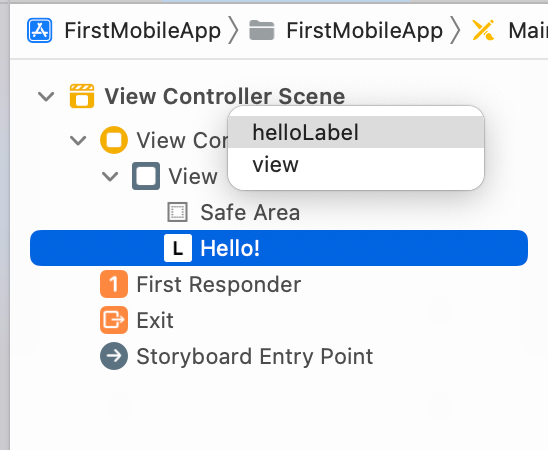Choose helloLabel outlet in popup
Screen dimensions: 548x450
pyautogui.click(x=356, y=132)
